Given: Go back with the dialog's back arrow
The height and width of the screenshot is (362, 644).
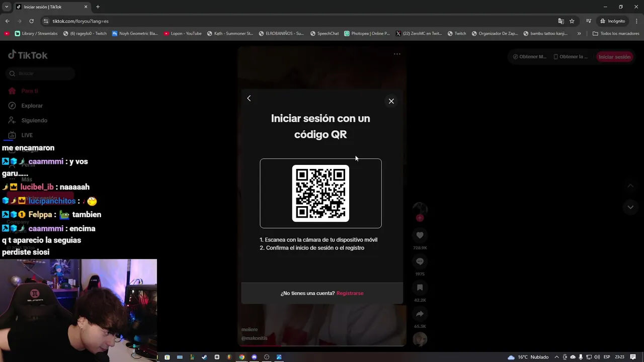Looking at the screenshot, I should click(249, 98).
